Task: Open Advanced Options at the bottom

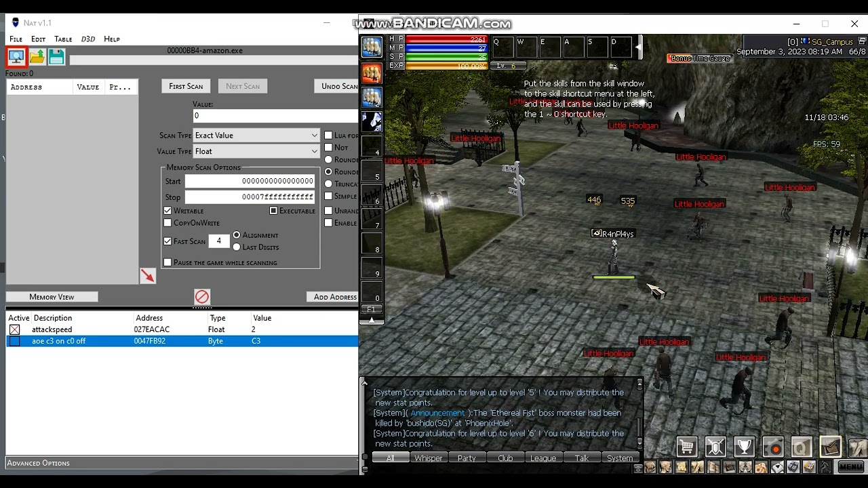Action: (38, 463)
